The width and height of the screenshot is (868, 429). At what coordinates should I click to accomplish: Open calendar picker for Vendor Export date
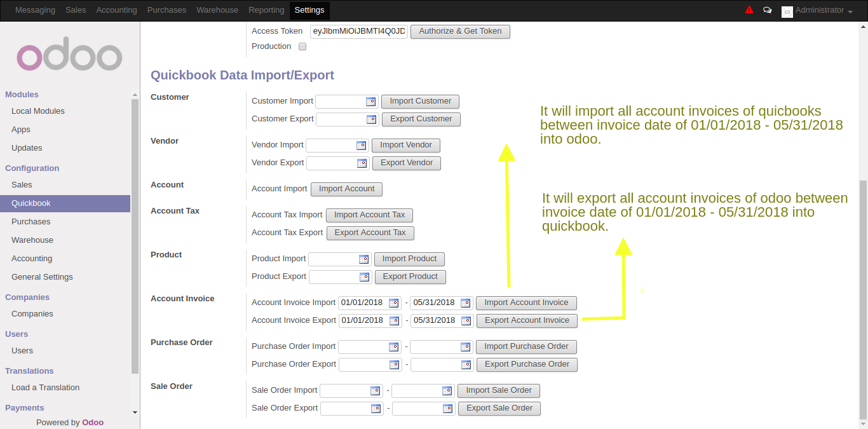point(362,163)
